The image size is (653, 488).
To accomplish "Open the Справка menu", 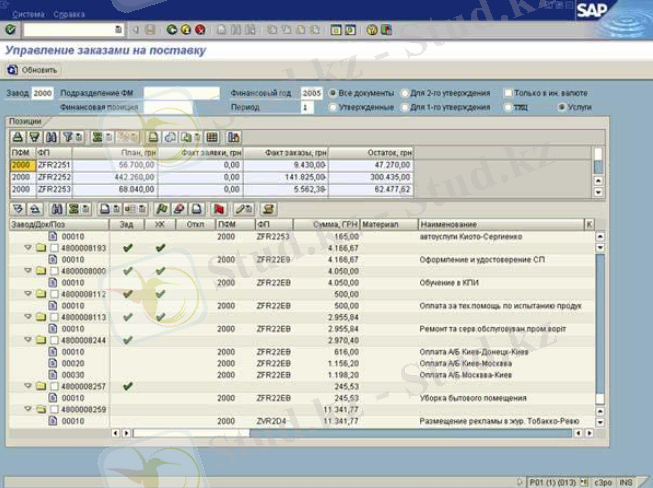I will coord(69,15).
